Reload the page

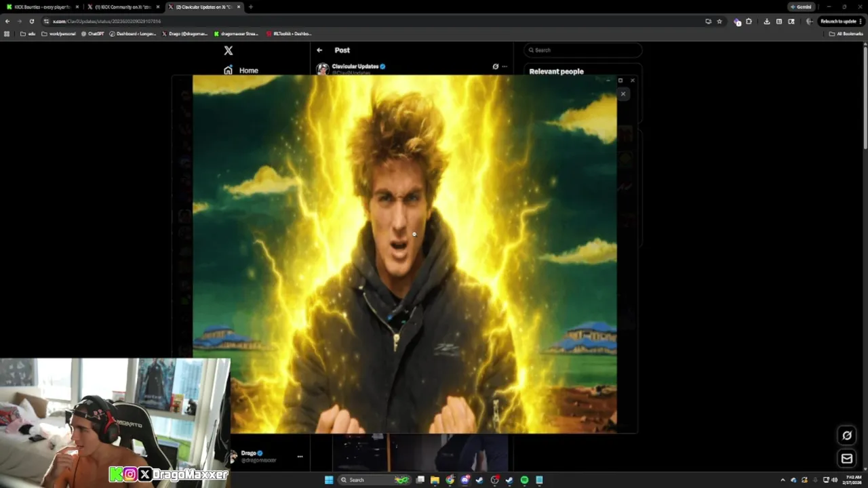tap(32, 21)
